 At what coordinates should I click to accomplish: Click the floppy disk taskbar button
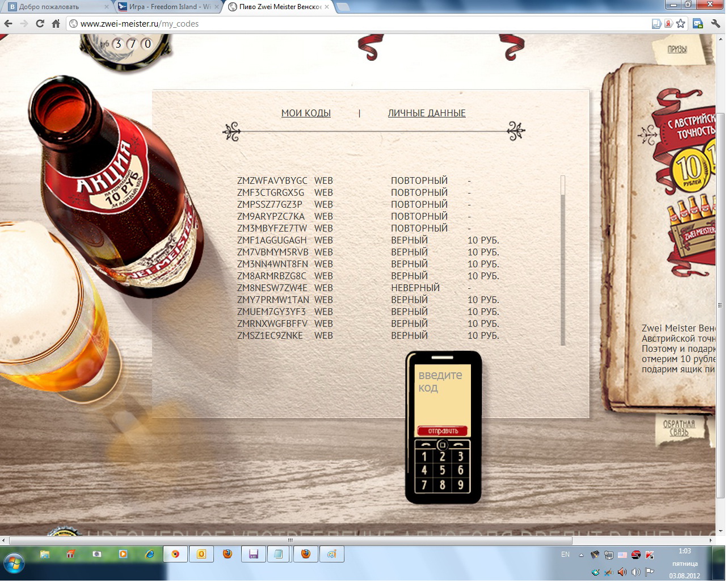[254, 554]
